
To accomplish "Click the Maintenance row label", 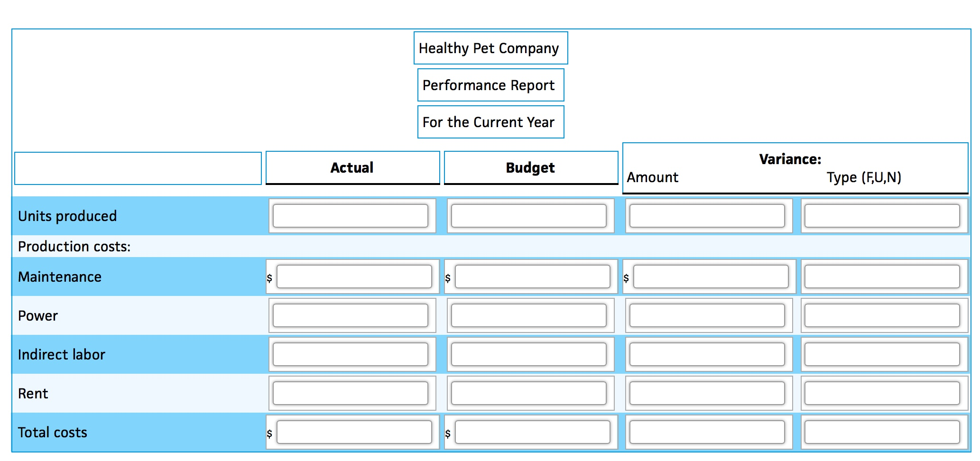I will (x=60, y=277).
